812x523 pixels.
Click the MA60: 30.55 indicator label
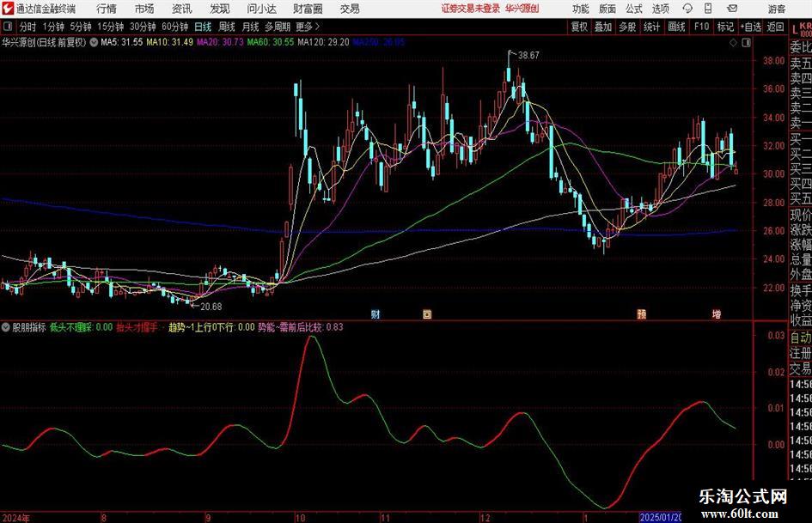click(271, 42)
